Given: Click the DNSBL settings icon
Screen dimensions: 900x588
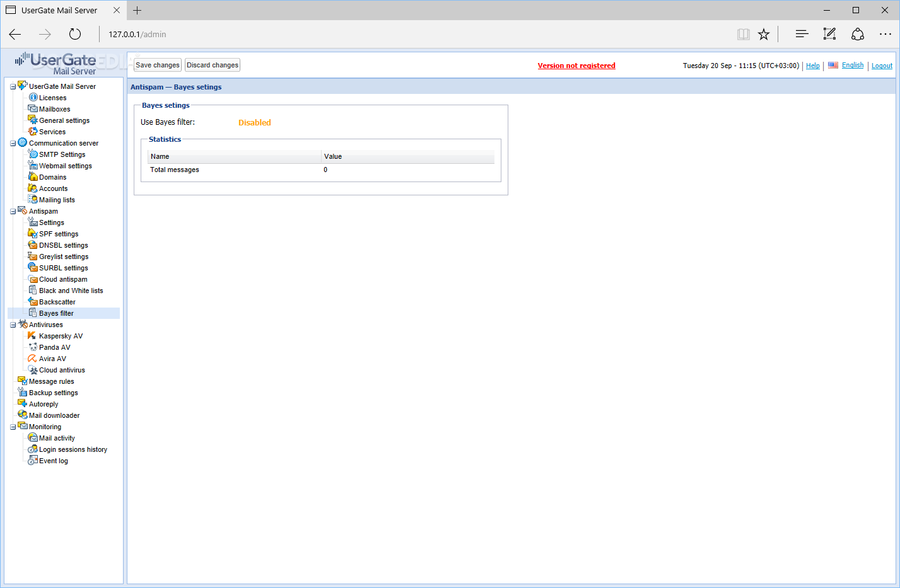Looking at the screenshot, I should click(x=33, y=245).
